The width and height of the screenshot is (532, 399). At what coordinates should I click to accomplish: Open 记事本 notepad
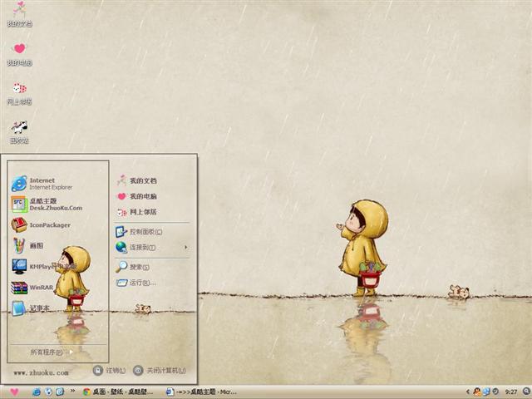(x=31, y=308)
